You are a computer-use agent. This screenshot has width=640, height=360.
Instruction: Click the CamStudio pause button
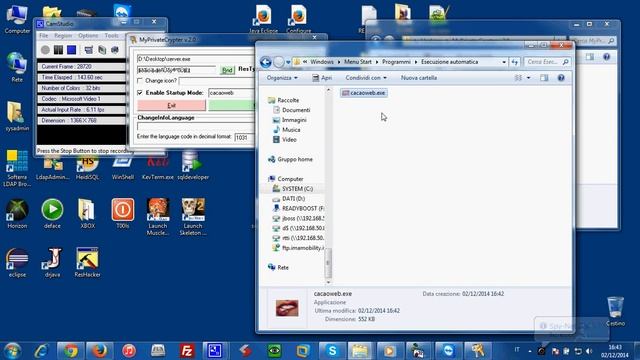point(58,50)
